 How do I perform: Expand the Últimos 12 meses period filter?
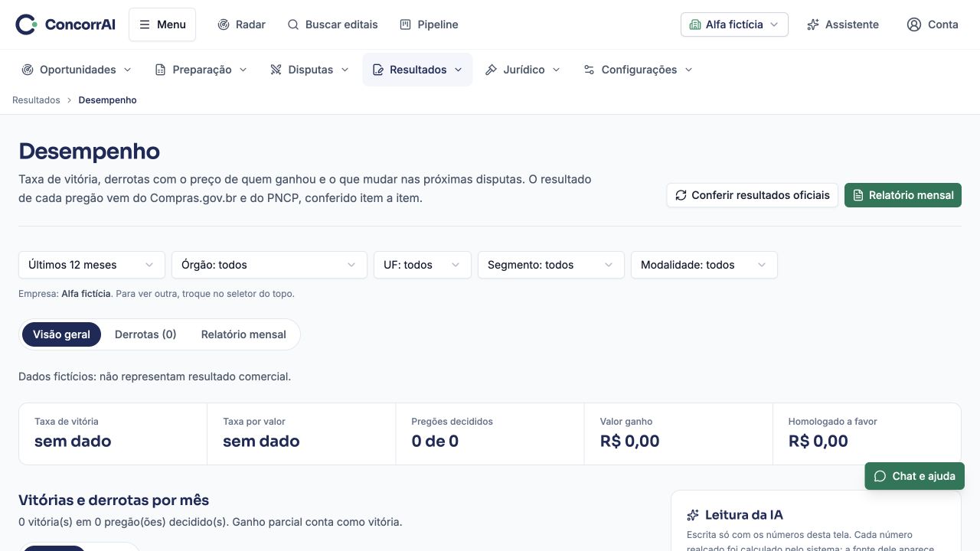point(92,265)
